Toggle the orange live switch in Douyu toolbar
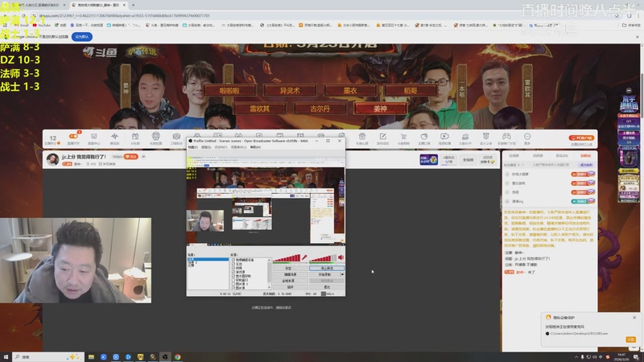The height and width of the screenshot is (362, 644). (73, 136)
